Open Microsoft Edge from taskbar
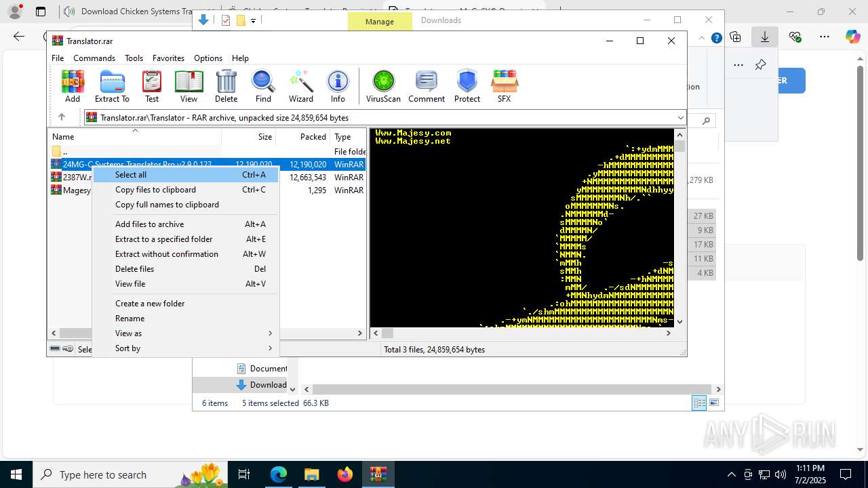The width and height of the screenshot is (868, 488). (279, 474)
